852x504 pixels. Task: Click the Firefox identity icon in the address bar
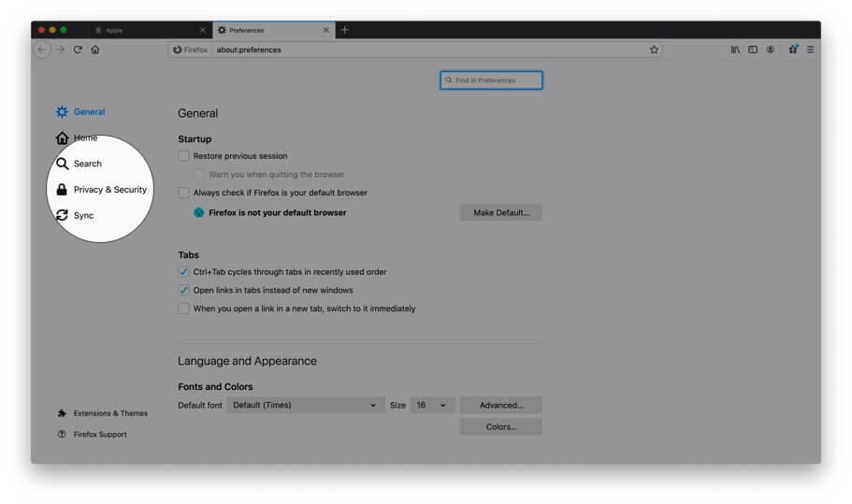[190, 50]
